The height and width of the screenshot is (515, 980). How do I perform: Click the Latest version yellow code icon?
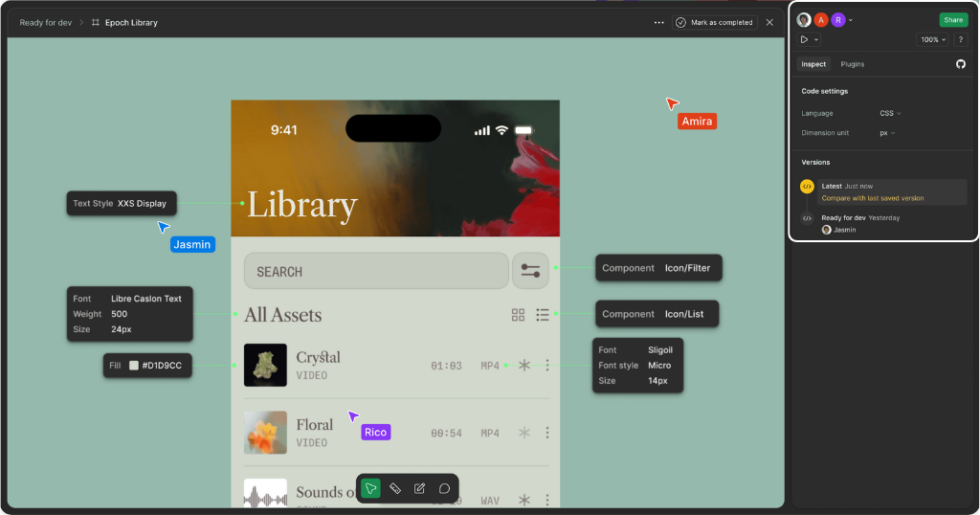(807, 187)
